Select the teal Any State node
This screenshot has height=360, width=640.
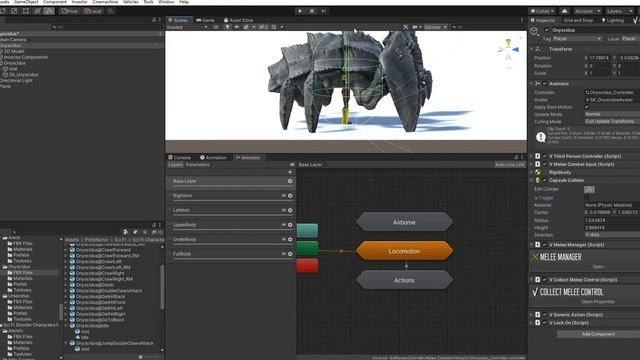click(x=307, y=231)
